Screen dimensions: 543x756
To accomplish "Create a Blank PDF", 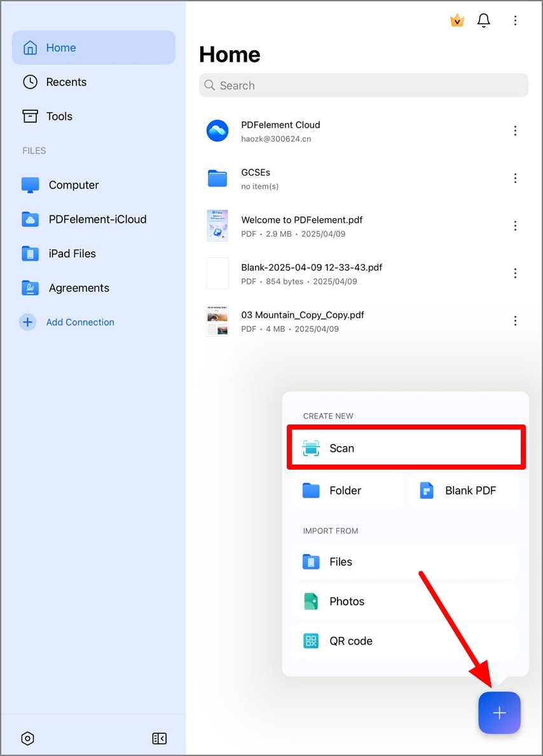I will tap(463, 491).
